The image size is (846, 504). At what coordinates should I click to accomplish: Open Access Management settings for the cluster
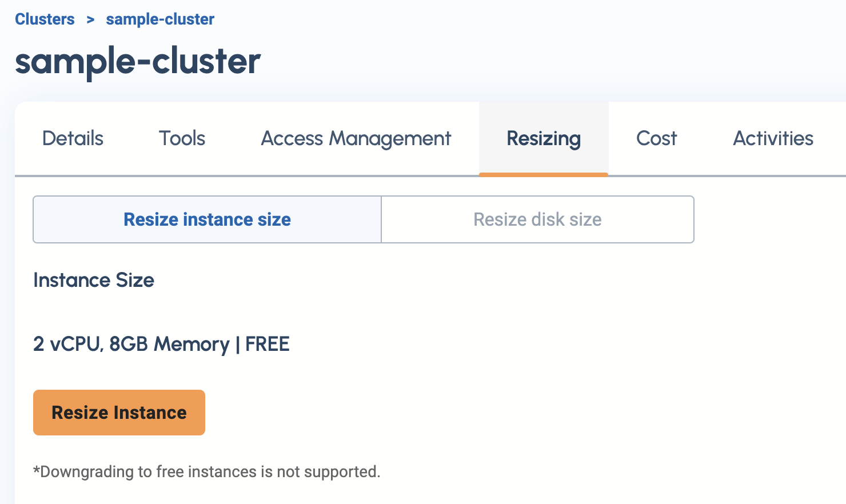click(356, 138)
